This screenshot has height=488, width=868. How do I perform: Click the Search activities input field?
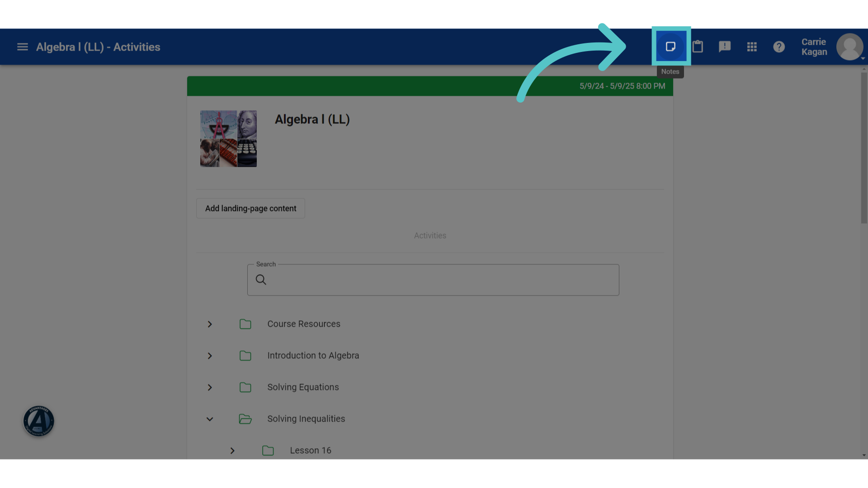433,280
